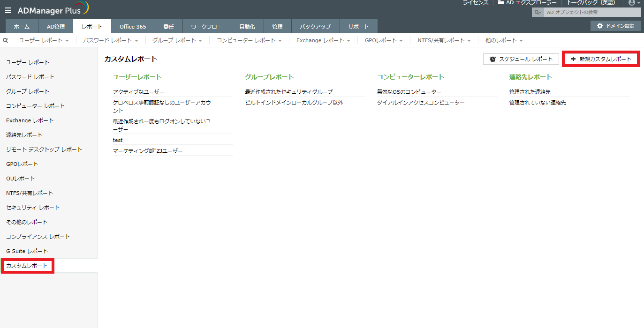The height and width of the screenshot is (328, 644).
Task: Expand グループ レポート dropdown in submenu bar
Action: (177, 40)
